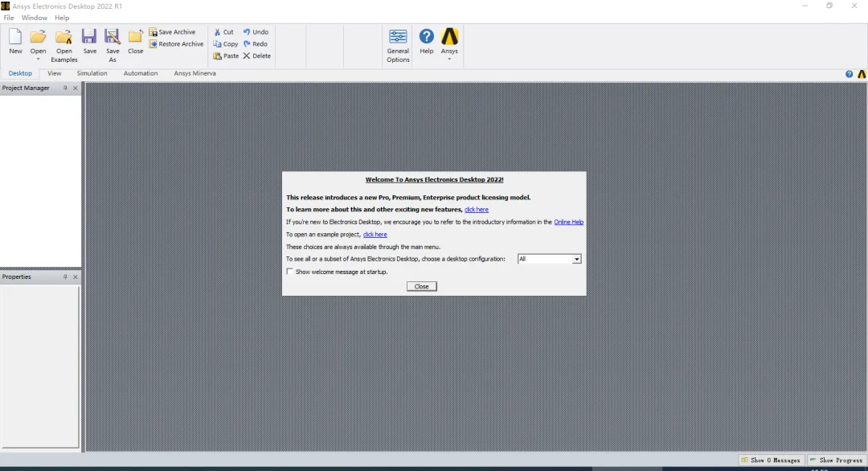
Task: Switch to the Simulation ribbon tab
Action: (92, 73)
